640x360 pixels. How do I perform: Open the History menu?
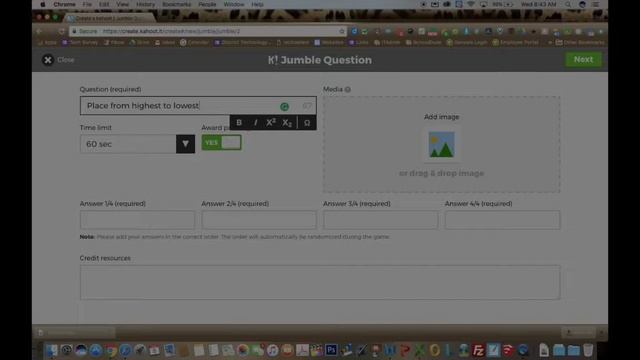145,4
